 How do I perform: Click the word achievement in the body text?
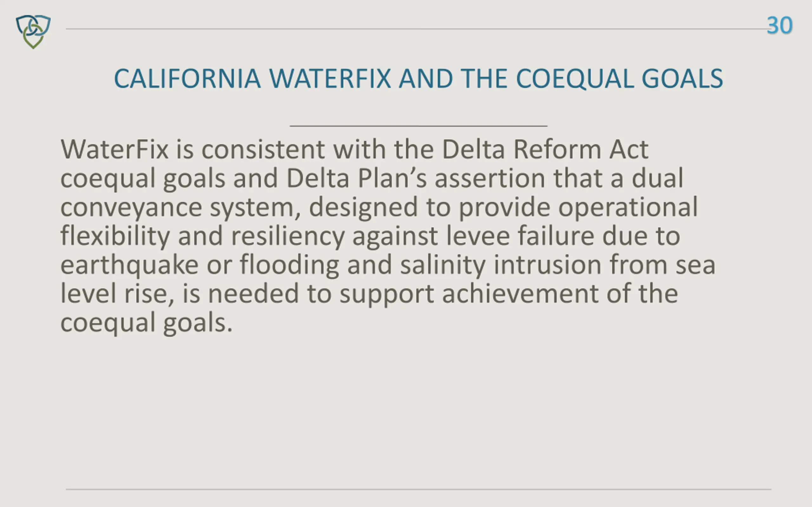(x=520, y=294)
